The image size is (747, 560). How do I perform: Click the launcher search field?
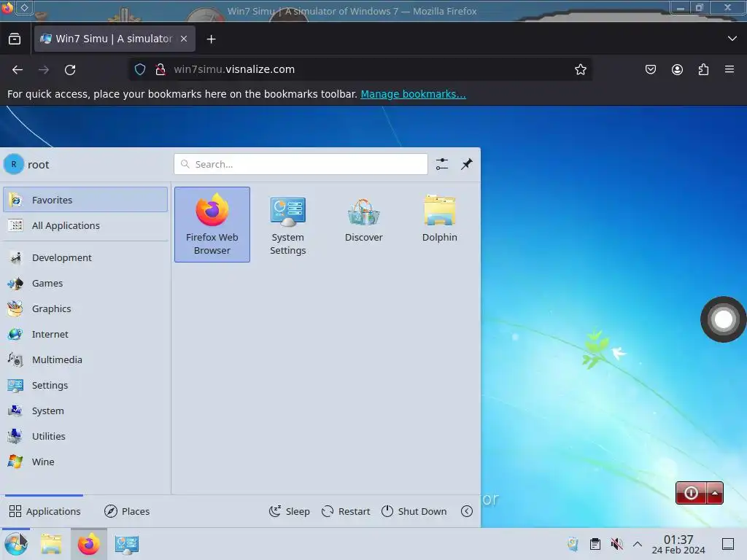pyautogui.click(x=301, y=164)
